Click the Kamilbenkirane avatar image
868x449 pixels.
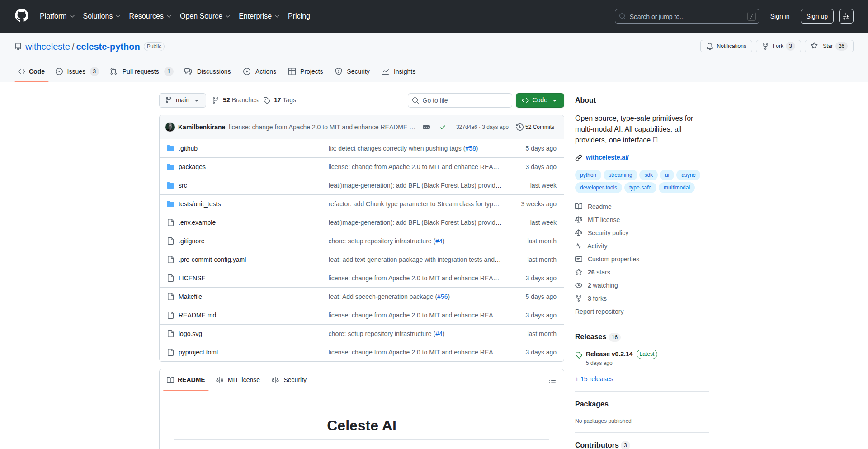click(170, 127)
